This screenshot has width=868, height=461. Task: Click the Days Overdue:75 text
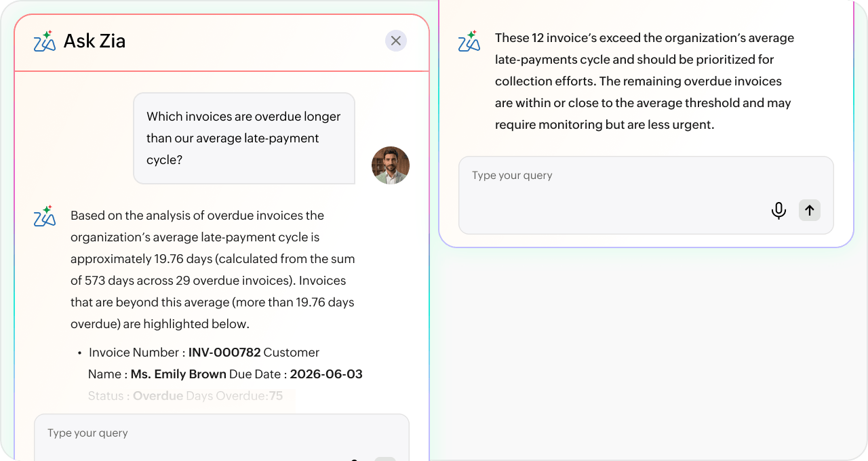pyautogui.click(x=235, y=396)
